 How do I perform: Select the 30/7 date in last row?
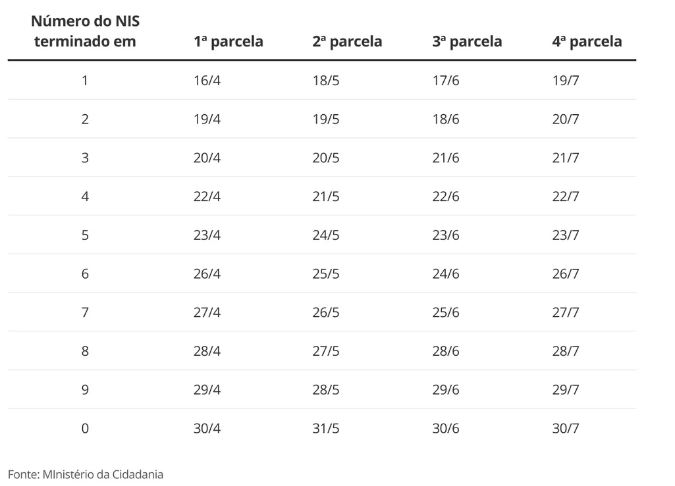[565, 429]
